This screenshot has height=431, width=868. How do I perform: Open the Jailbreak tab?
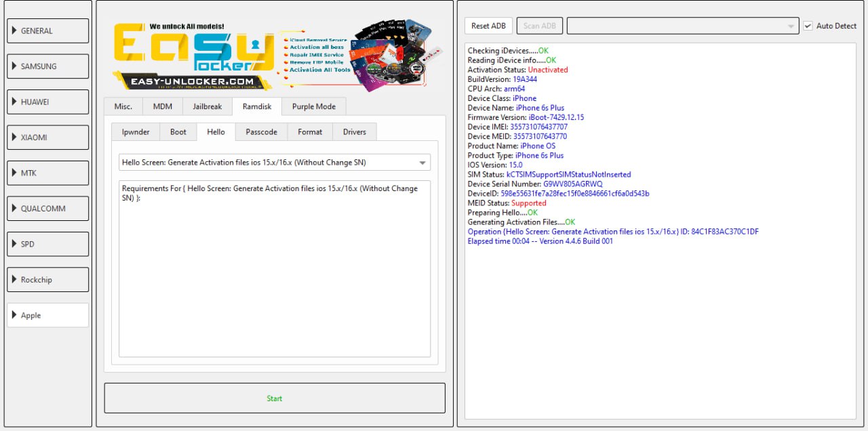(208, 106)
